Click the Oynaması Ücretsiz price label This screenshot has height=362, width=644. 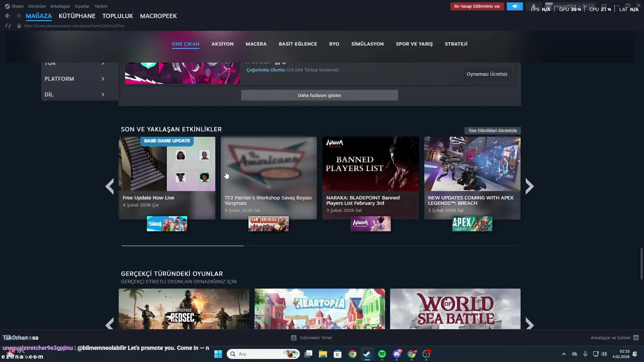coord(487,74)
